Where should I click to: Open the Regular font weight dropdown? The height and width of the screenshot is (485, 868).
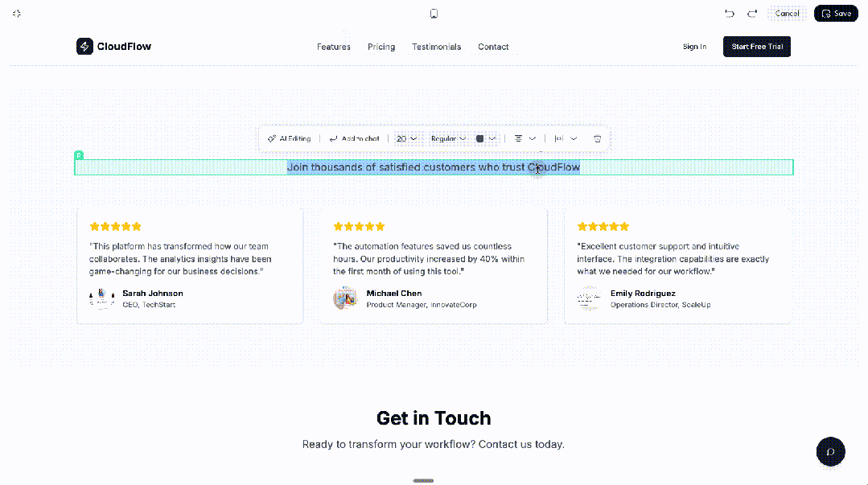(x=448, y=138)
